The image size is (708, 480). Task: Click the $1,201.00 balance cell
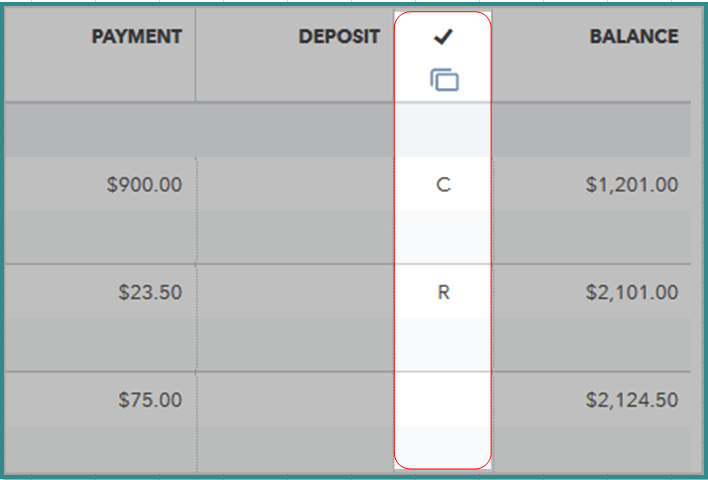pos(632,184)
